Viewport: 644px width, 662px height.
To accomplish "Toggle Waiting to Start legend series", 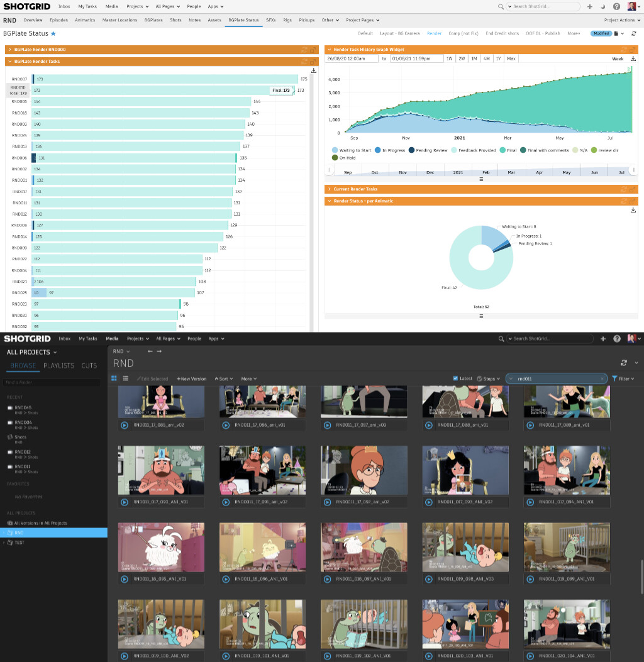I will coord(335,150).
